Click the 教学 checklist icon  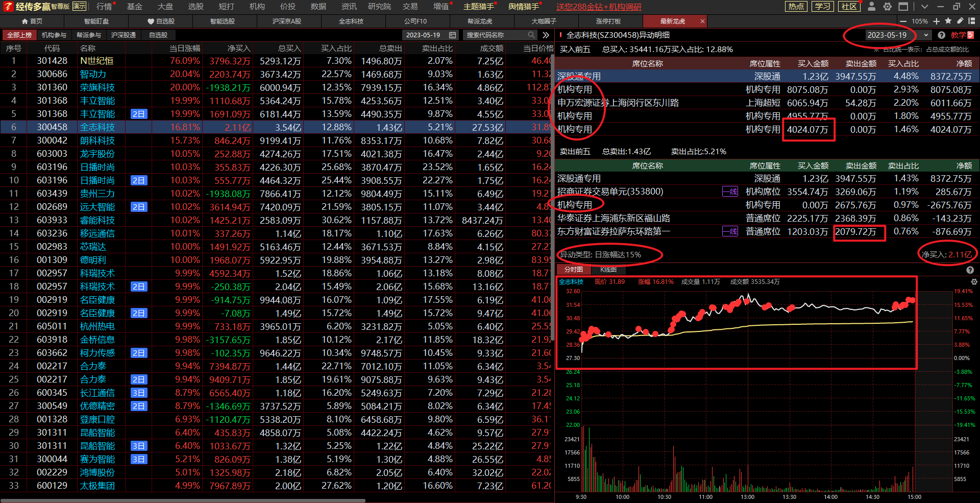click(971, 35)
